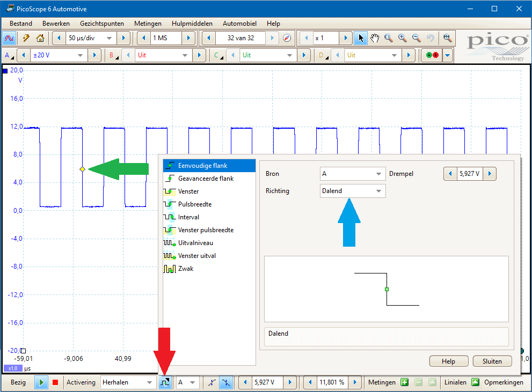Viewport: 532px width, 392px height.
Task: Select Venster uitval trigger type
Action: pyautogui.click(x=209, y=256)
